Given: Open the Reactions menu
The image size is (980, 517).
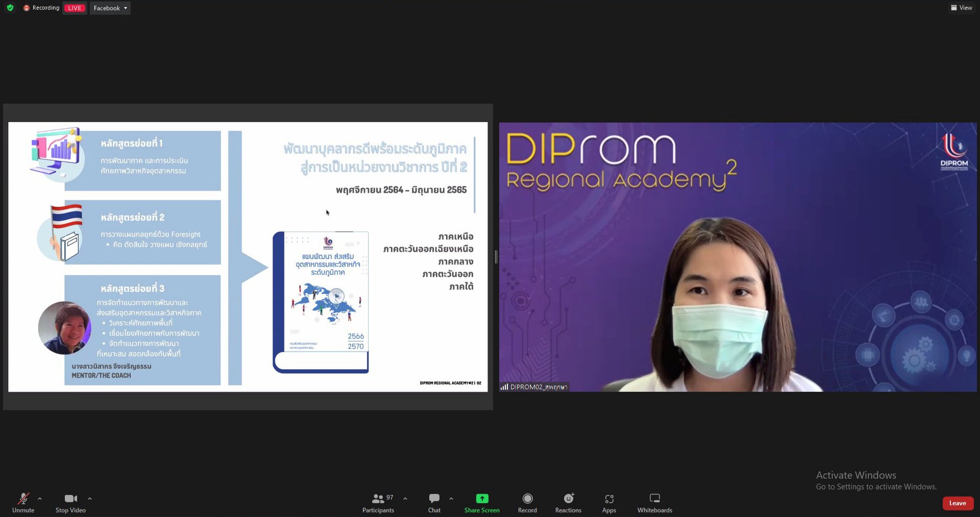Looking at the screenshot, I should coord(568,503).
